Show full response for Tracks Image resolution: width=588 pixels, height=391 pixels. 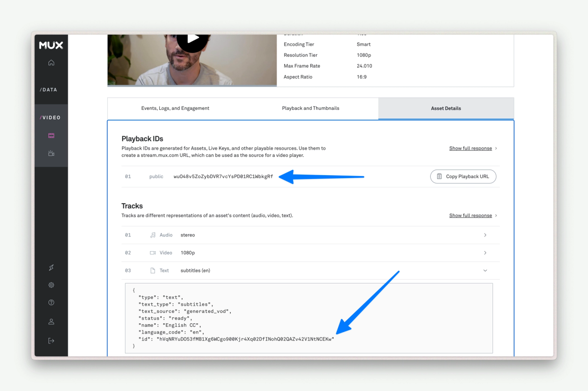click(470, 215)
